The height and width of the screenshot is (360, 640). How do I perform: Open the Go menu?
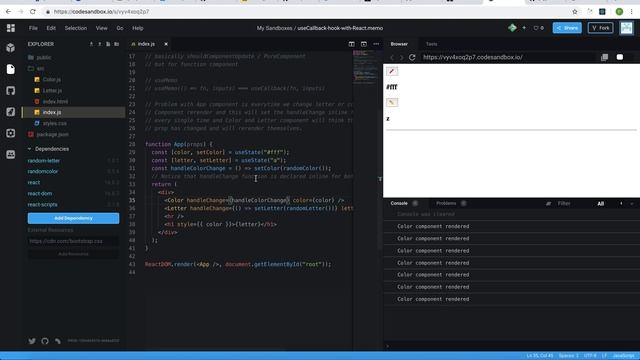(120, 28)
